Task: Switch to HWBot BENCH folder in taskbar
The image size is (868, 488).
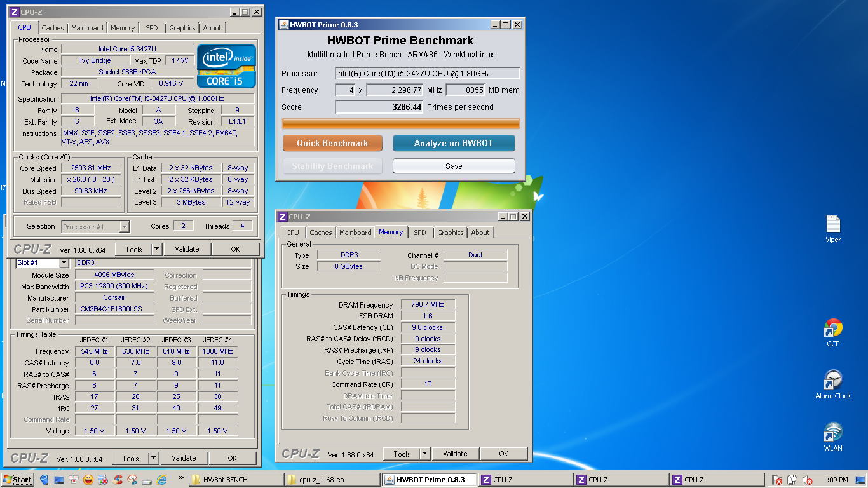Action: (236, 480)
